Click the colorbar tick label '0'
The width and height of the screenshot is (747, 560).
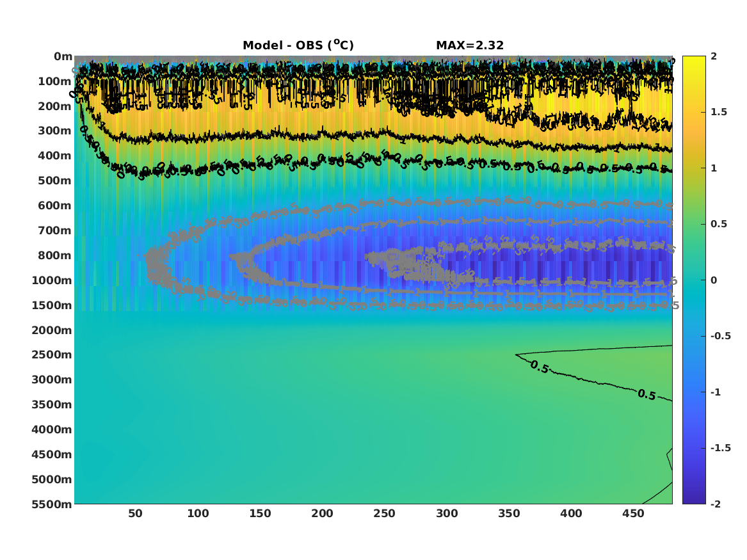click(714, 280)
